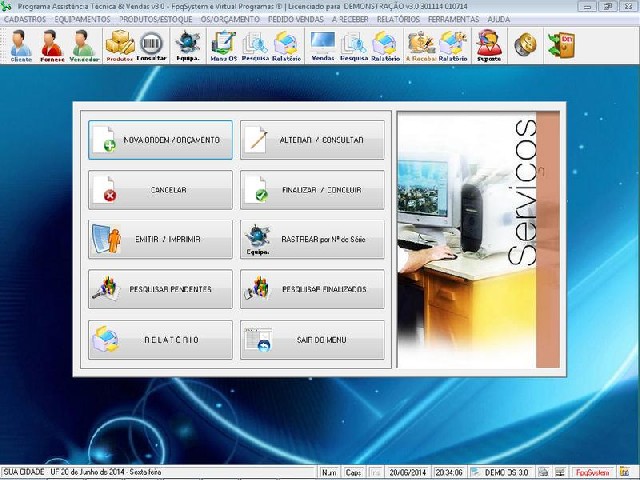Click the exit door icon in toolbar
This screenshot has width=640, height=480.
tap(560, 44)
